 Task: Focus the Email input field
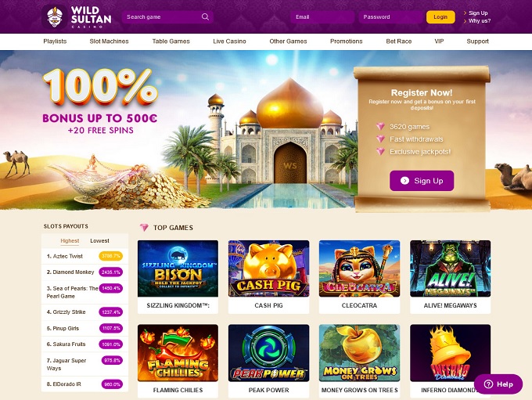pos(322,17)
